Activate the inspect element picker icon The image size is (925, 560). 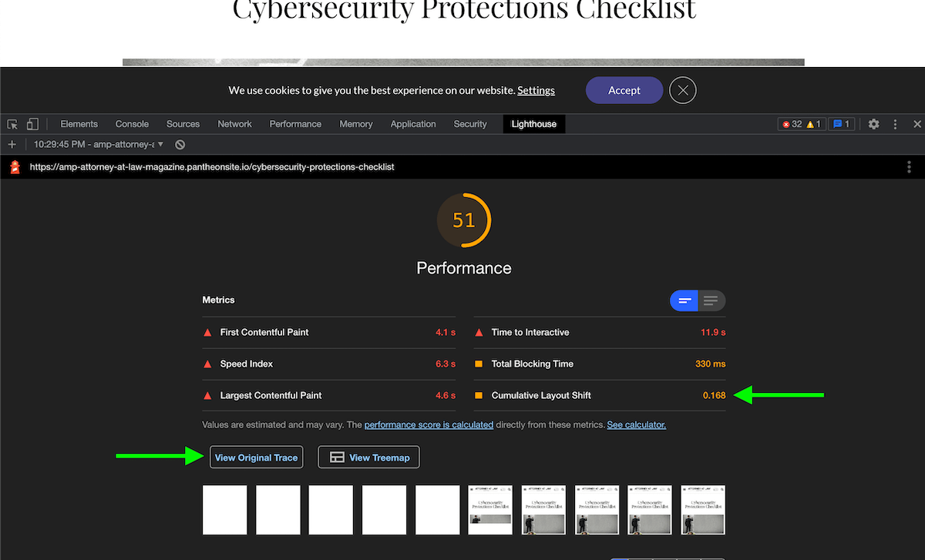point(12,124)
